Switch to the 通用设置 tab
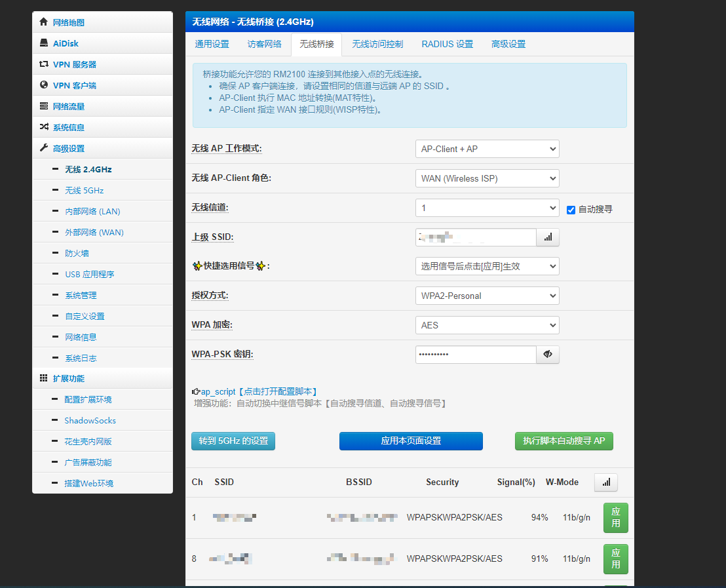The image size is (726, 588). point(212,44)
